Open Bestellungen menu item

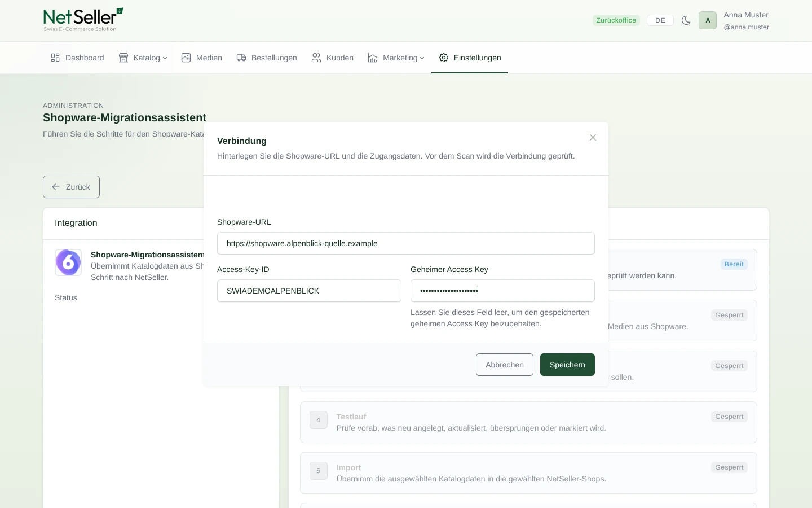coord(267,58)
